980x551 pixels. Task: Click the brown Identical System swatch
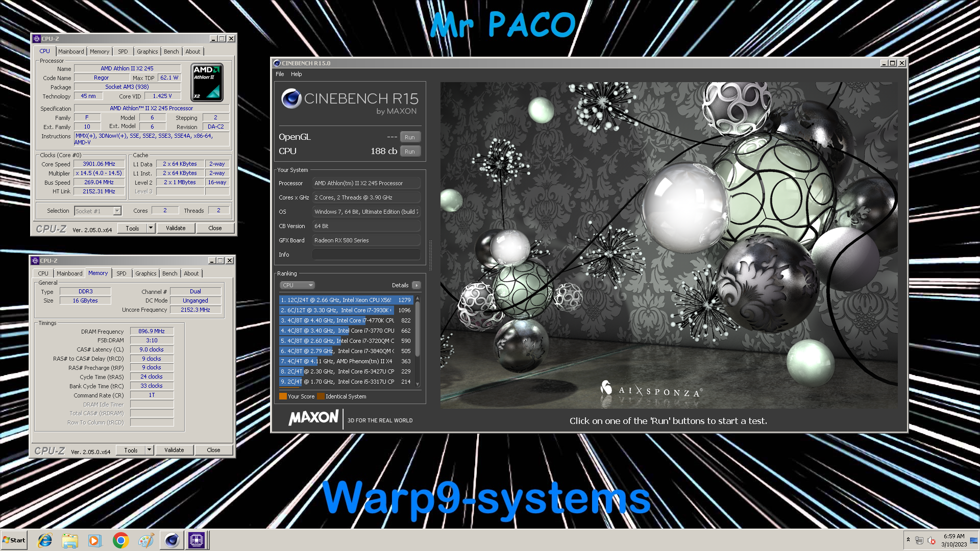pos(321,396)
